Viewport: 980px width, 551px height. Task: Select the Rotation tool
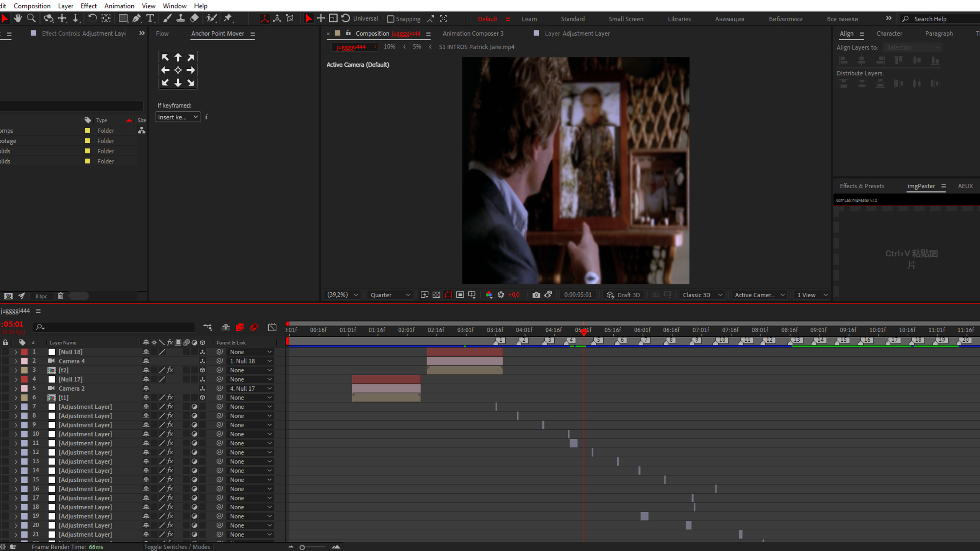click(92, 18)
